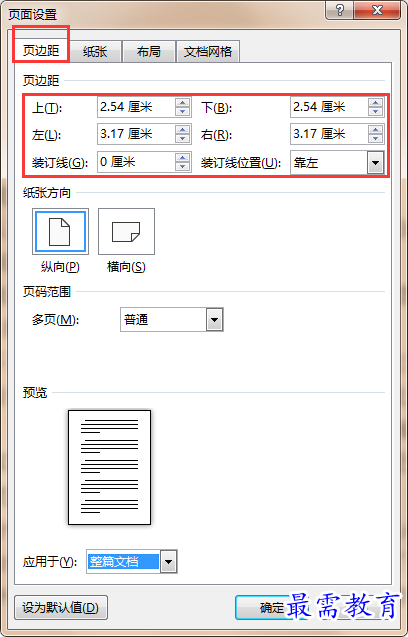Select 横向 landscape orientation icon

126,232
